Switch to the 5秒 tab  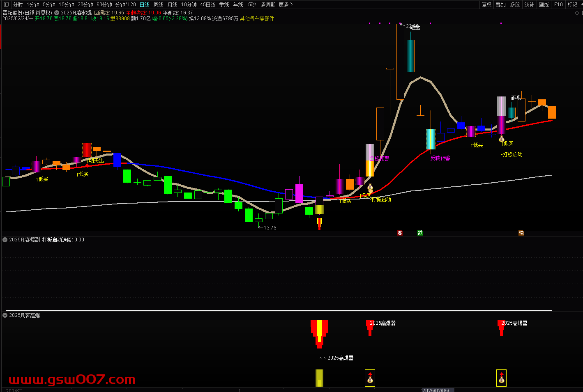pos(252,5)
